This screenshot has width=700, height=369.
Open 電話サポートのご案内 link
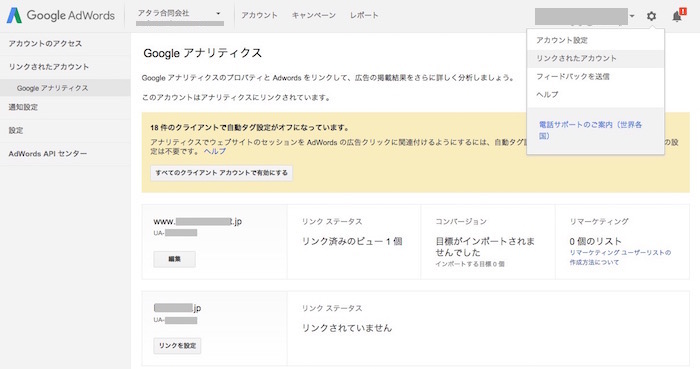point(590,130)
